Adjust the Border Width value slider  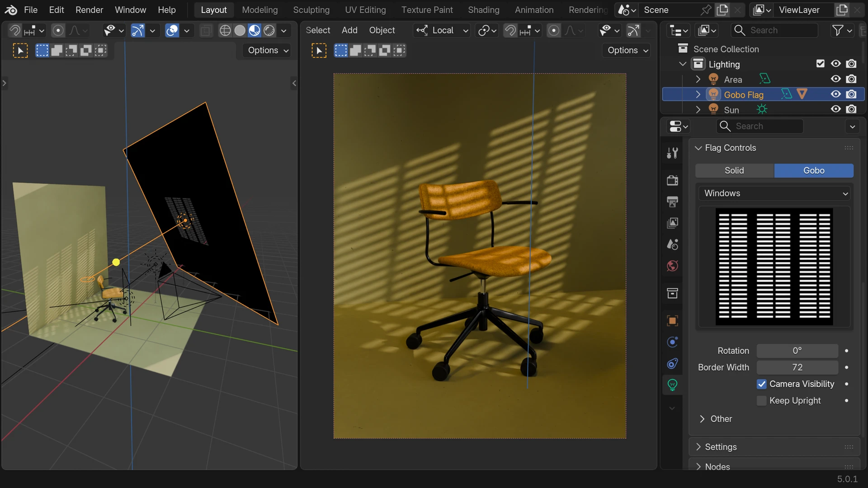tap(798, 367)
